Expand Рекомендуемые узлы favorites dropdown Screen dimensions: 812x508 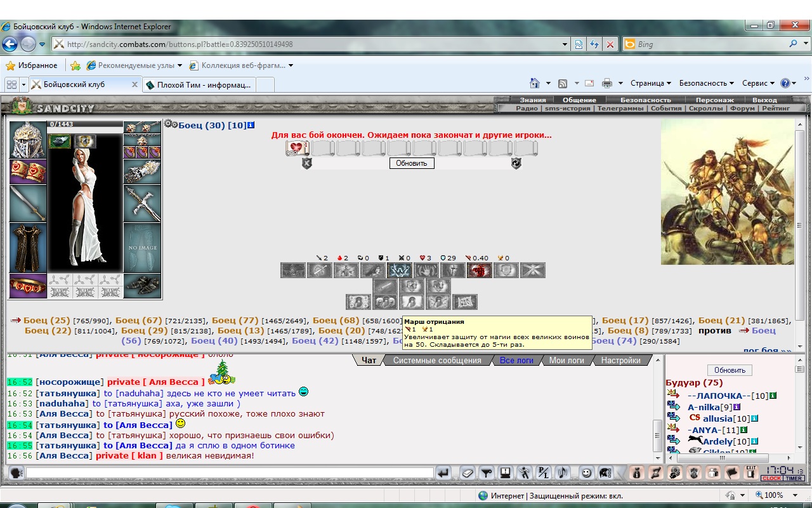(134, 65)
